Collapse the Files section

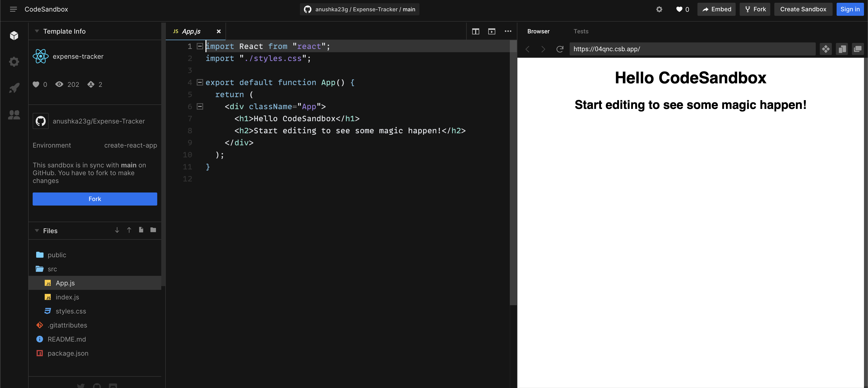pyautogui.click(x=37, y=231)
